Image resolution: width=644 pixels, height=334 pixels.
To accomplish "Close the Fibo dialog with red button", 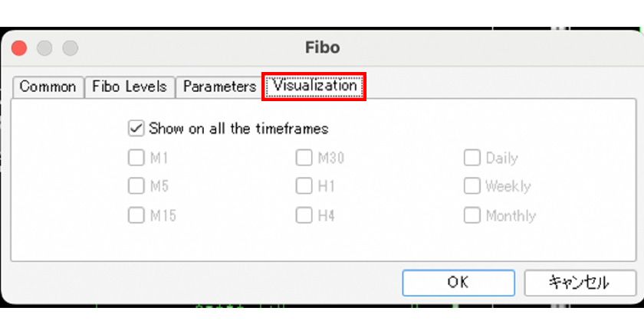I will point(19,47).
